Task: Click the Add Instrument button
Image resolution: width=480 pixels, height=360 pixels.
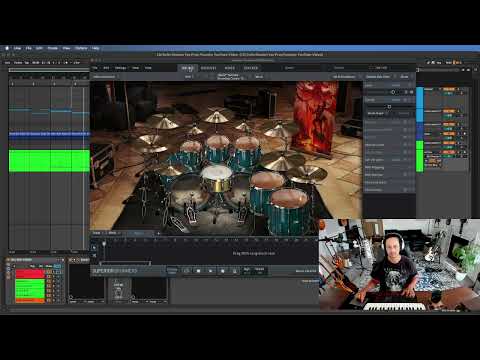Action: click(344, 77)
